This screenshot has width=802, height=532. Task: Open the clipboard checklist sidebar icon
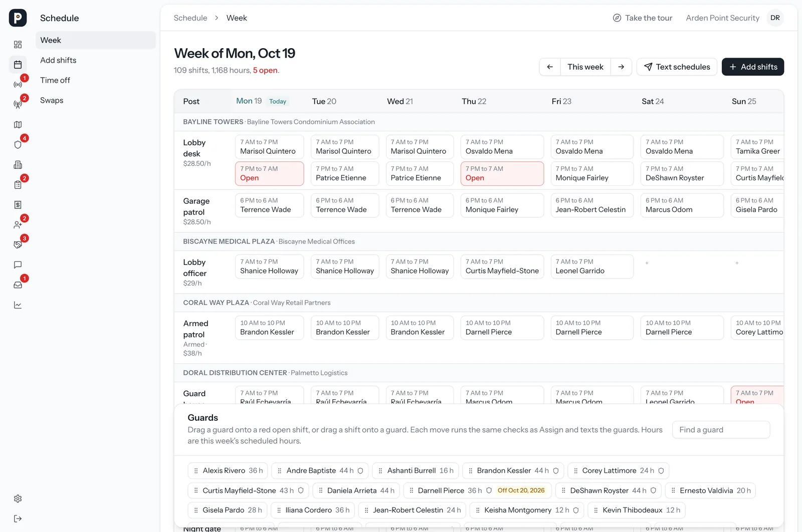[18, 185]
